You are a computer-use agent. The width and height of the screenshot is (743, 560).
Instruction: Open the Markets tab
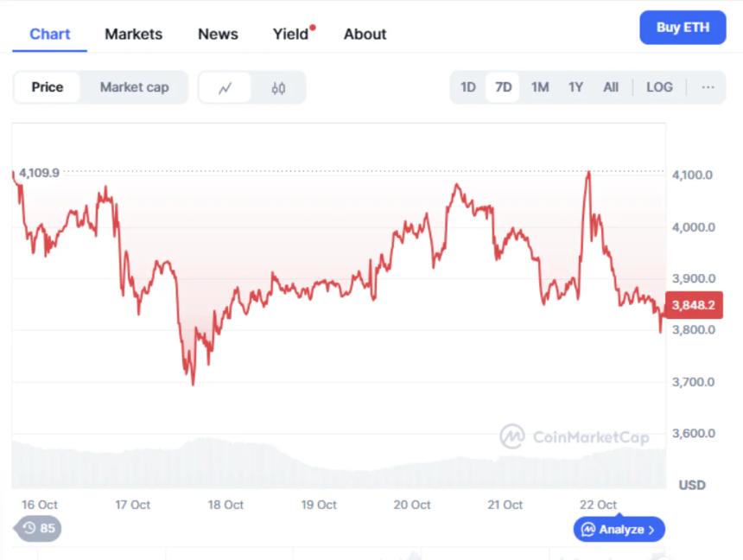133,35
